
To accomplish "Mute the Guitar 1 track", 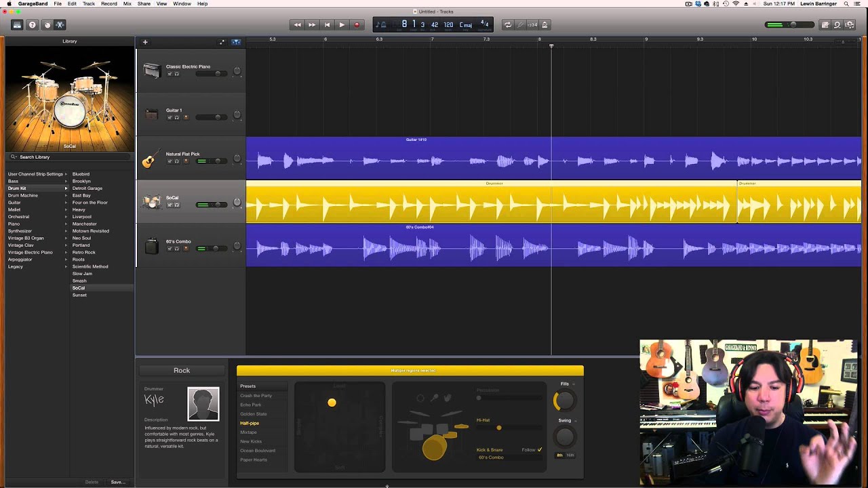I will (x=170, y=117).
